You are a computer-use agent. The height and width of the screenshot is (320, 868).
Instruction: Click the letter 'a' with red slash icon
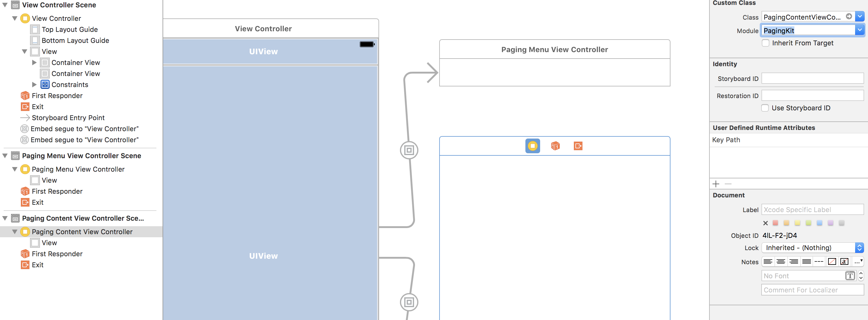tap(844, 261)
